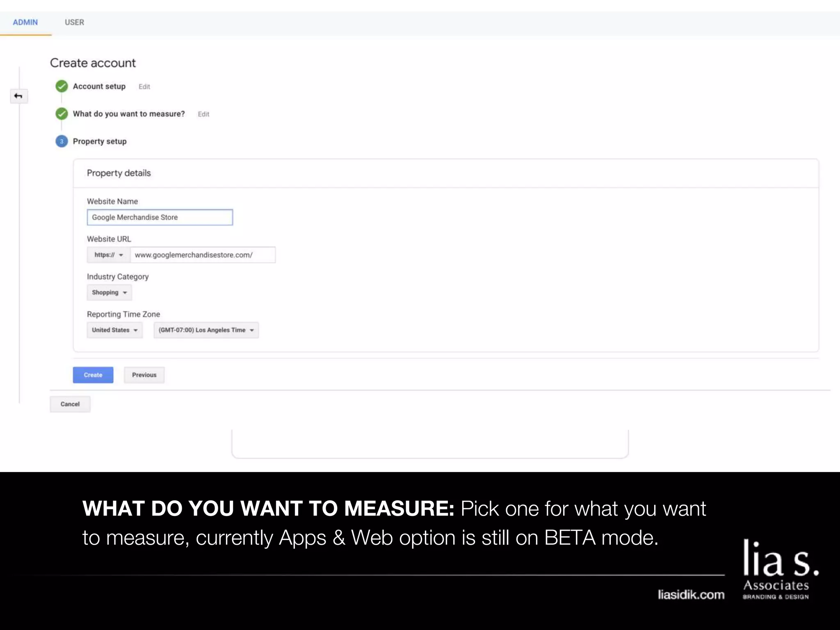Click the blue Create button
This screenshot has width=840, height=630.
(x=93, y=375)
